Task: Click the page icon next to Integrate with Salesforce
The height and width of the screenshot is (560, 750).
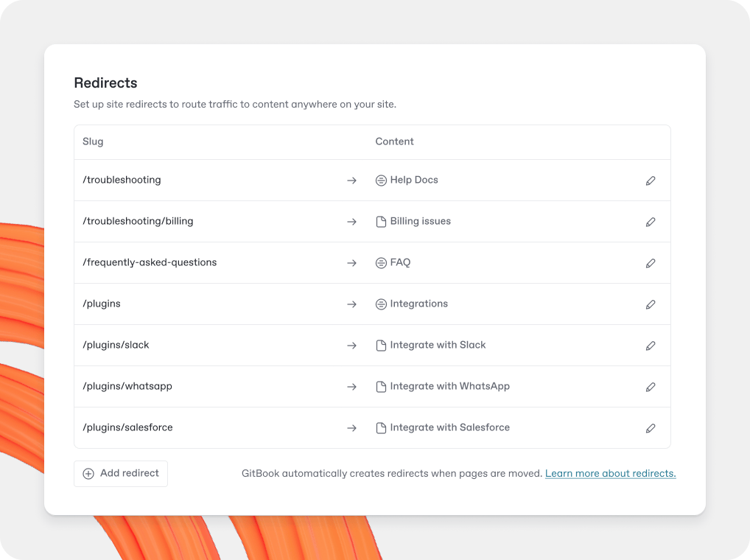Action: point(380,427)
